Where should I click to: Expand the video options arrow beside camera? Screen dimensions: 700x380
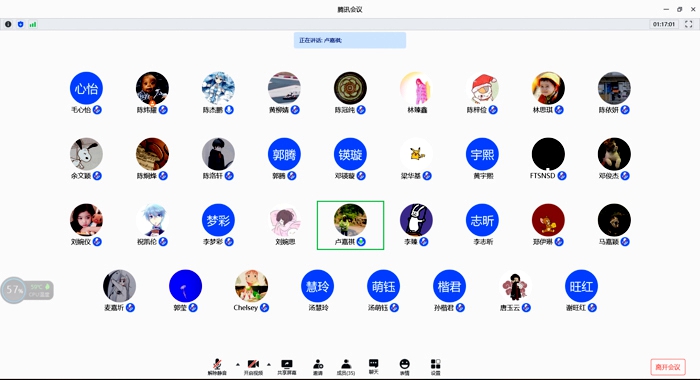(x=269, y=364)
